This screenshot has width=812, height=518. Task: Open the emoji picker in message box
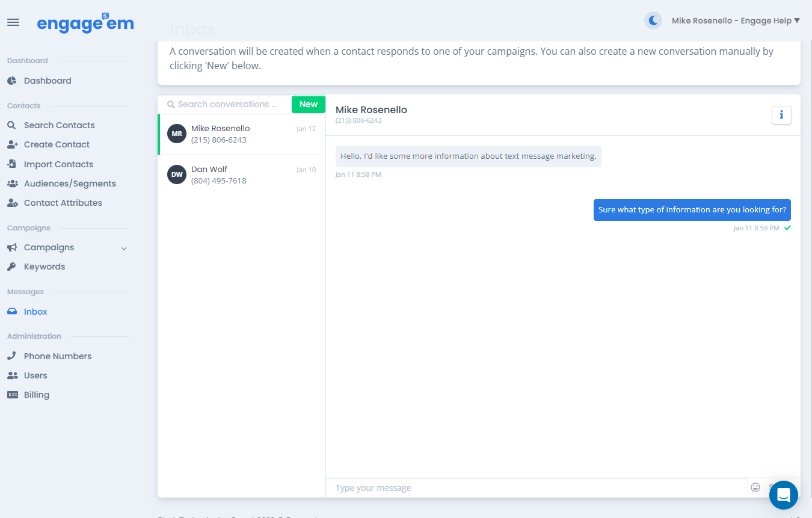click(x=755, y=487)
